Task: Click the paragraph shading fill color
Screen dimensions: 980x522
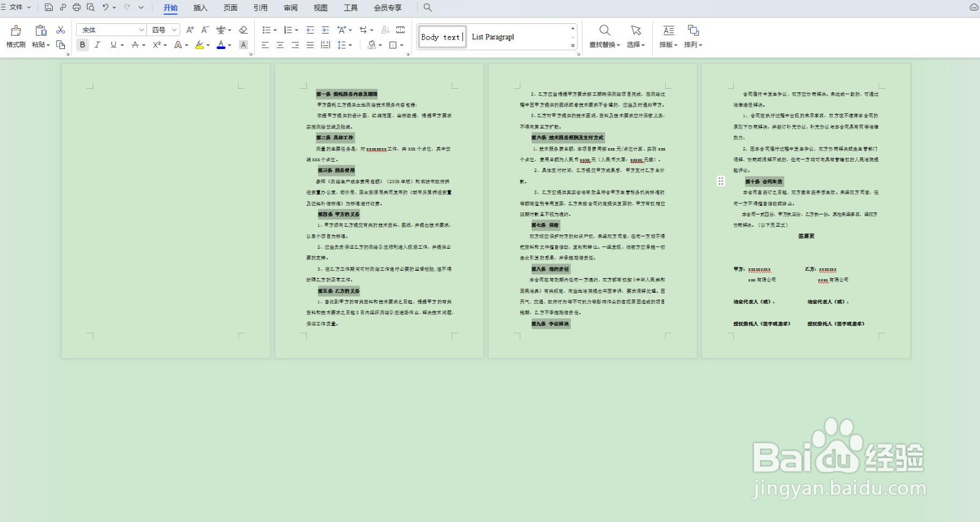Action: (371, 45)
